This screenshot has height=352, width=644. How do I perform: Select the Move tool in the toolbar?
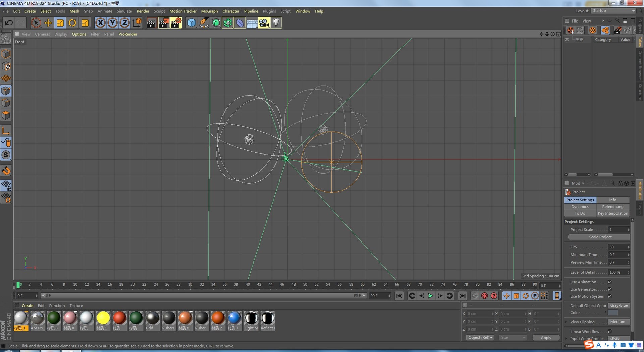tap(48, 23)
